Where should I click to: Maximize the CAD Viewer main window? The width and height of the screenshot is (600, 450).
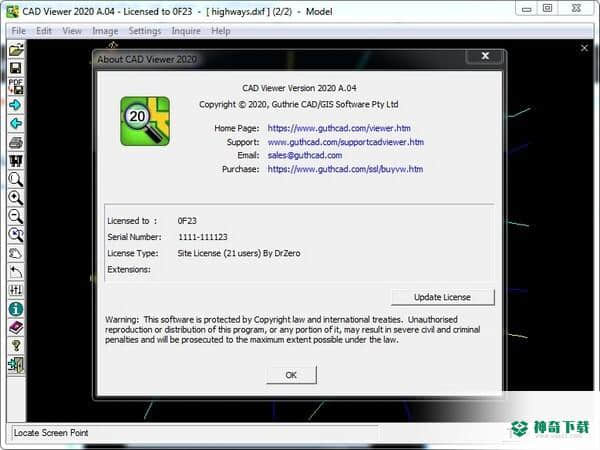tap(548, 8)
